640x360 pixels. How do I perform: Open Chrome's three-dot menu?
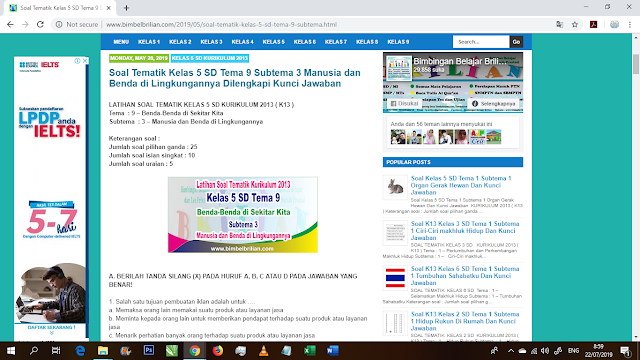click(630, 24)
